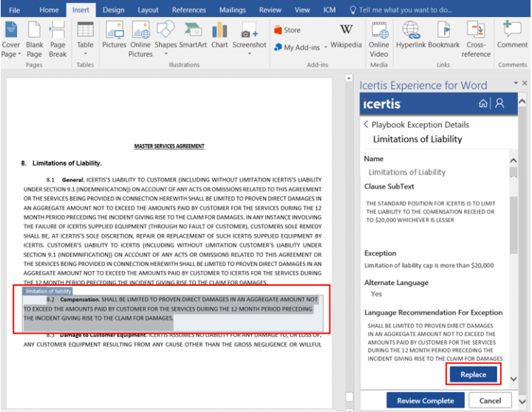Insert Pictures from file

114,35
